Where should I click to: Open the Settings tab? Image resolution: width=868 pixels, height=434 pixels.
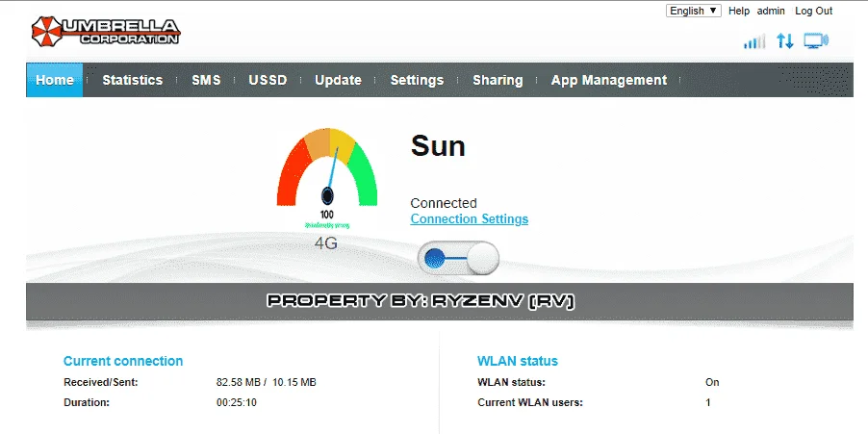[x=417, y=80]
